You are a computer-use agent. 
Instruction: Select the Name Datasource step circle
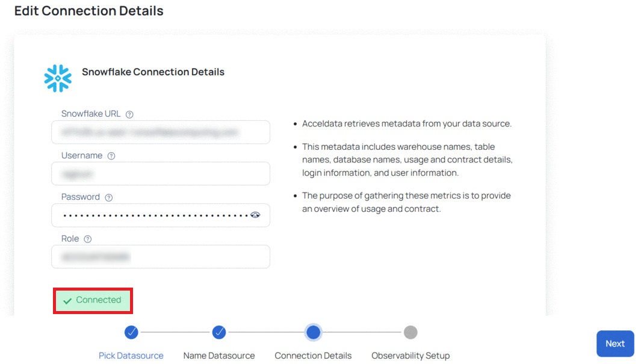click(219, 332)
